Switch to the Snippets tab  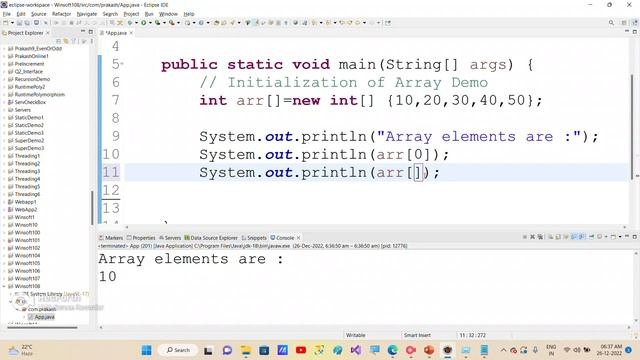[254, 238]
